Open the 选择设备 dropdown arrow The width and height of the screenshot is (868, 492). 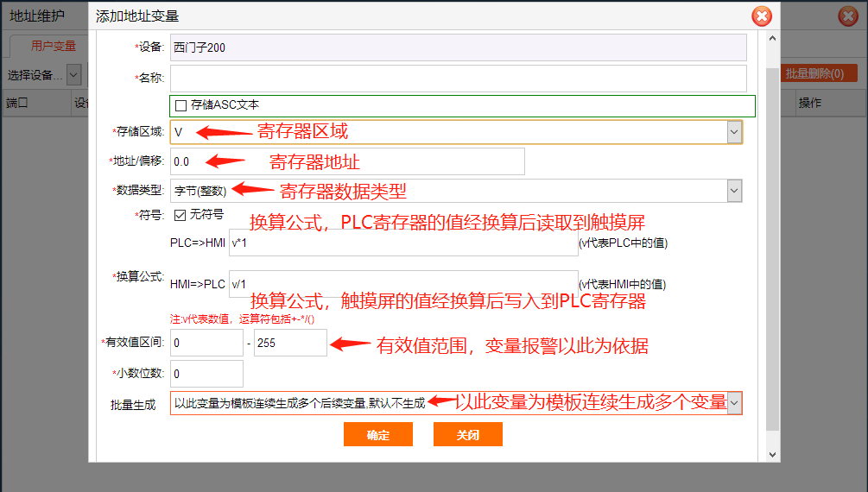pyautogui.click(x=73, y=74)
